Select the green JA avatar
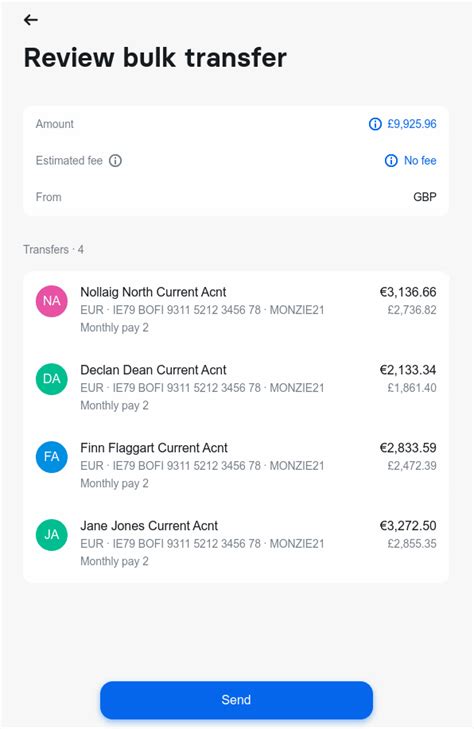 pyautogui.click(x=52, y=535)
